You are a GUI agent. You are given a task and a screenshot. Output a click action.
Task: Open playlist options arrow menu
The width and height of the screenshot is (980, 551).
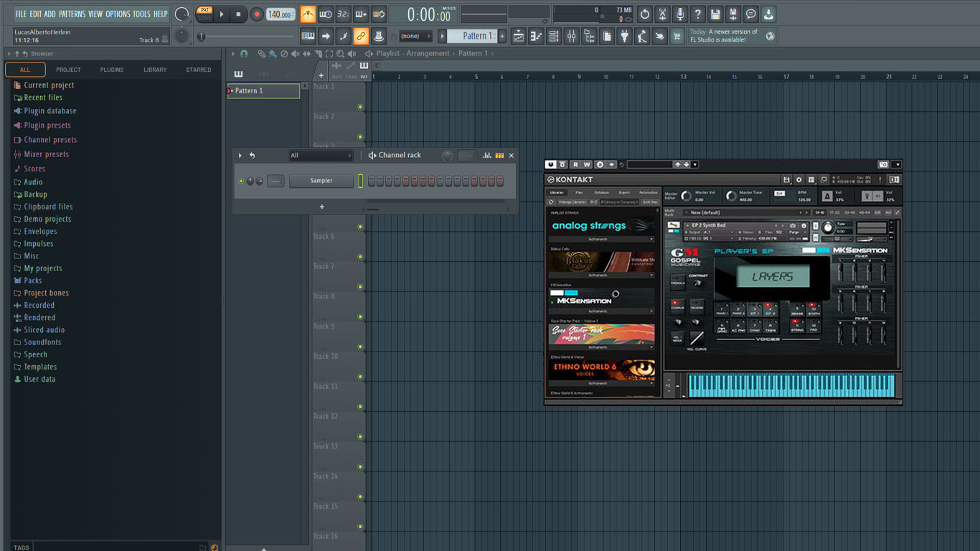[232, 54]
